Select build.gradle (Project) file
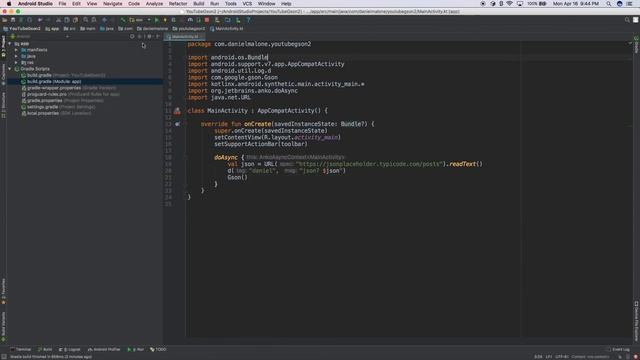640x360 pixels. [x=63, y=75]
